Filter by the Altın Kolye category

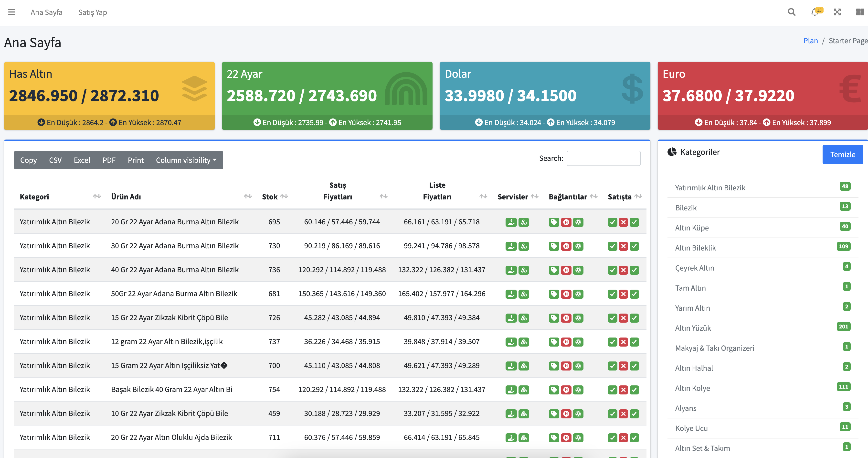[x=762, y=388]
